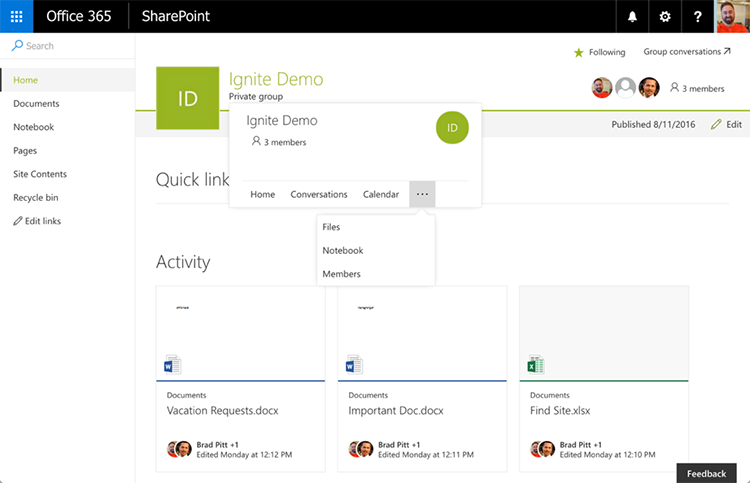Open the settings gear
Viewport: 750px width, 483px height.
coord(664,16)
